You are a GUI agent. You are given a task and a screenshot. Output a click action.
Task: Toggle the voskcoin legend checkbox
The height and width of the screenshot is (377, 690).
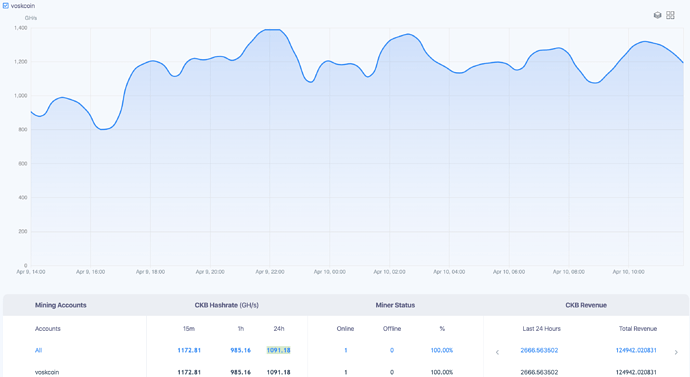[6, 6]
